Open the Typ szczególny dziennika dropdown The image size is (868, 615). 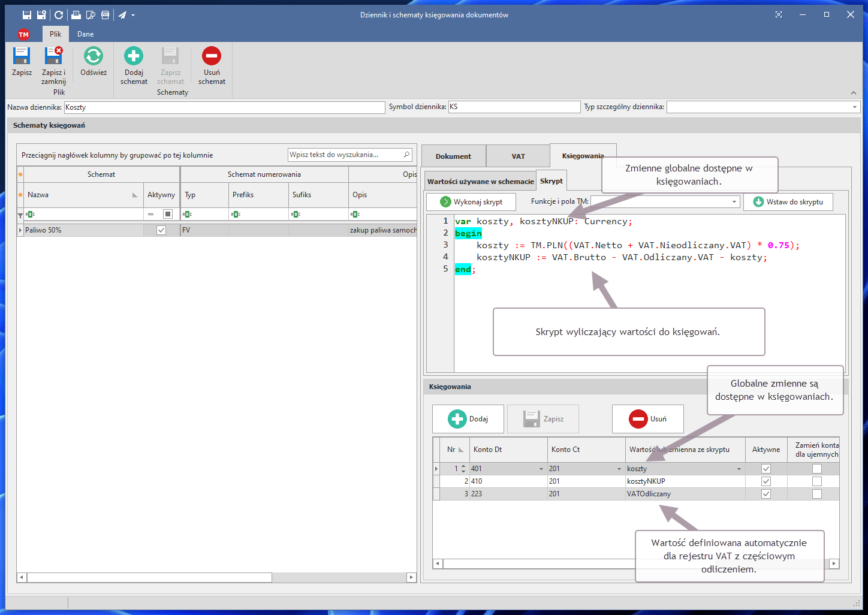pos(854,107)
